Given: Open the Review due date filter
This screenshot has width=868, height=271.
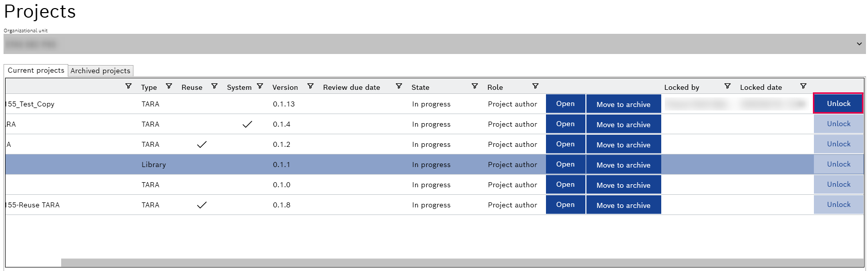Looking at the screenshot, I should (399, 86).
